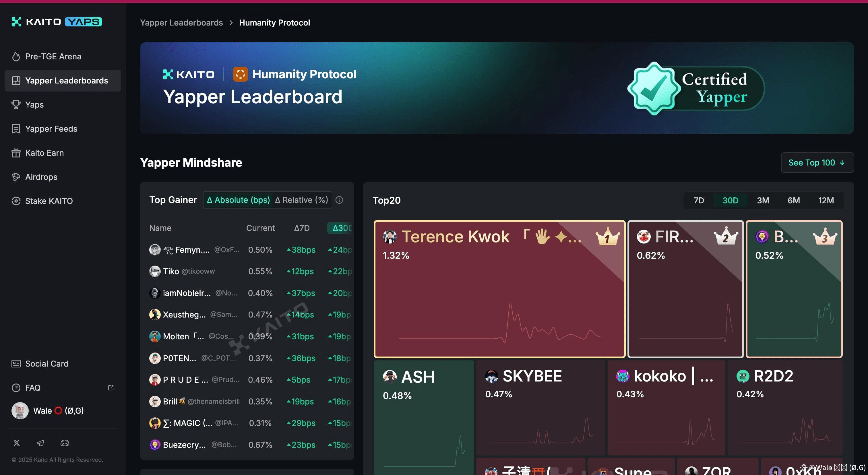Click Xeustheg row name
This screenshot has width=868, height=475.
pos(184,315)
